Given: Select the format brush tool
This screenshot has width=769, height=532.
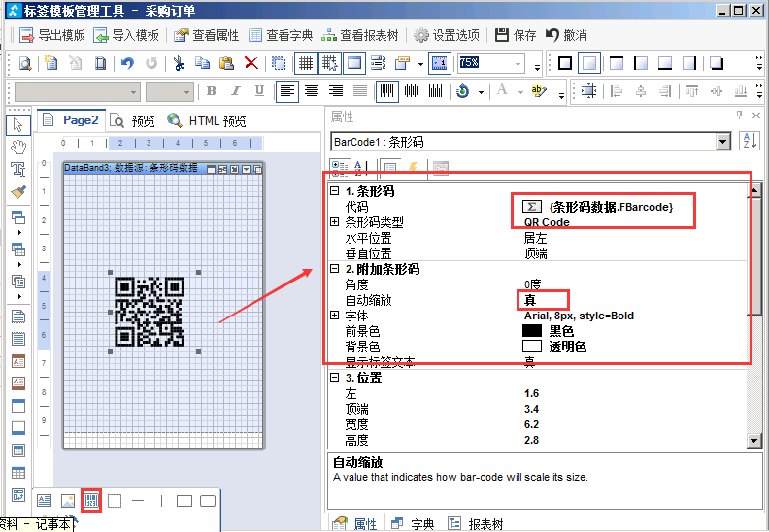Looking at the screenshot, I should tap(18, 192).
